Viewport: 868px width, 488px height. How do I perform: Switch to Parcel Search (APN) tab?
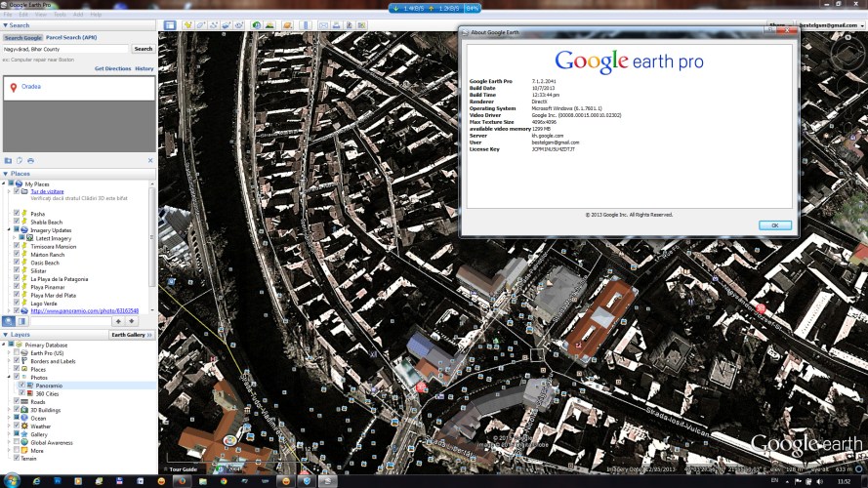point(71,37)
